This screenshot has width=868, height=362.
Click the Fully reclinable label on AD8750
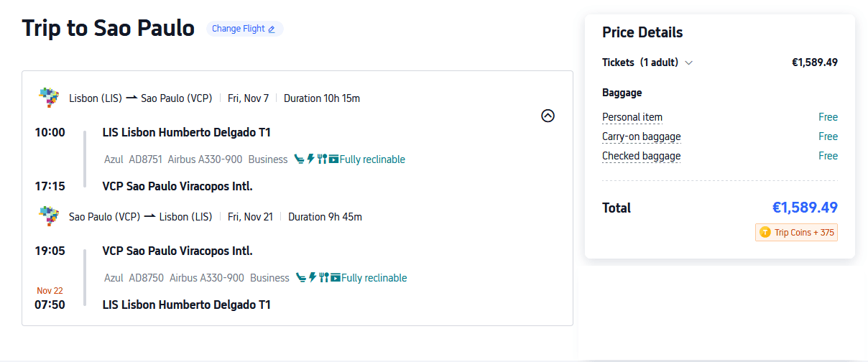[x=374, y=278]
